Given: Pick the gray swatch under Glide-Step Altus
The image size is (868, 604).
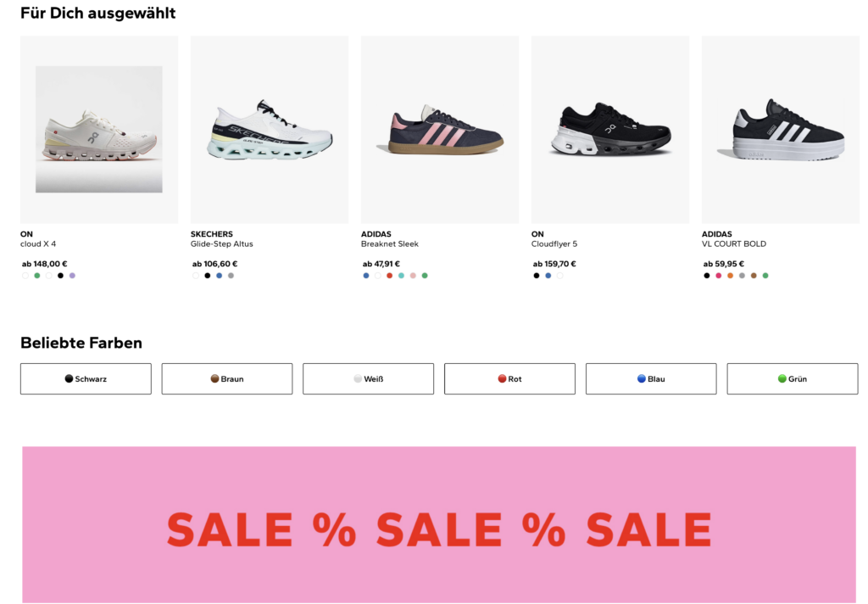Looking at the screenshot, I should pyautogui.click(x=231, y=276).
